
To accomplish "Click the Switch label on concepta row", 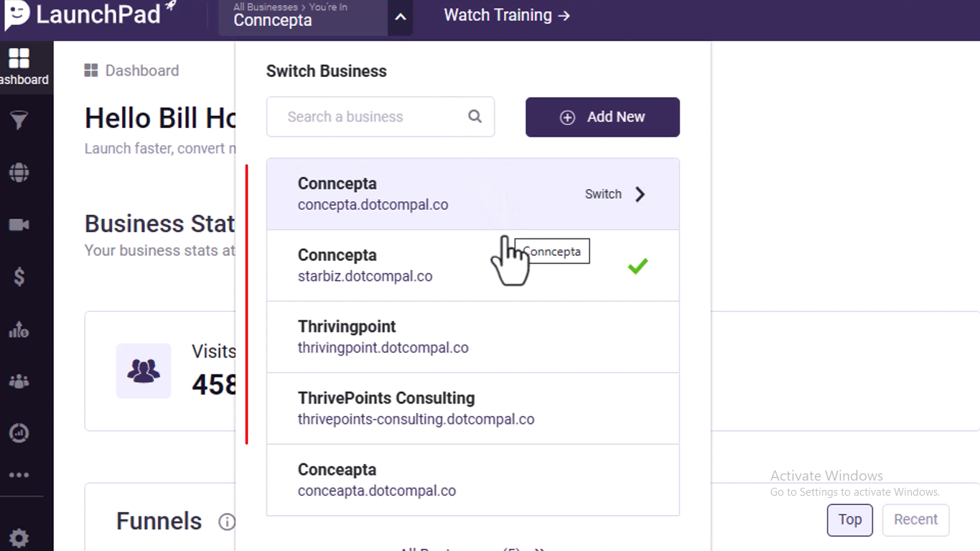I will (x=603, y=194).
